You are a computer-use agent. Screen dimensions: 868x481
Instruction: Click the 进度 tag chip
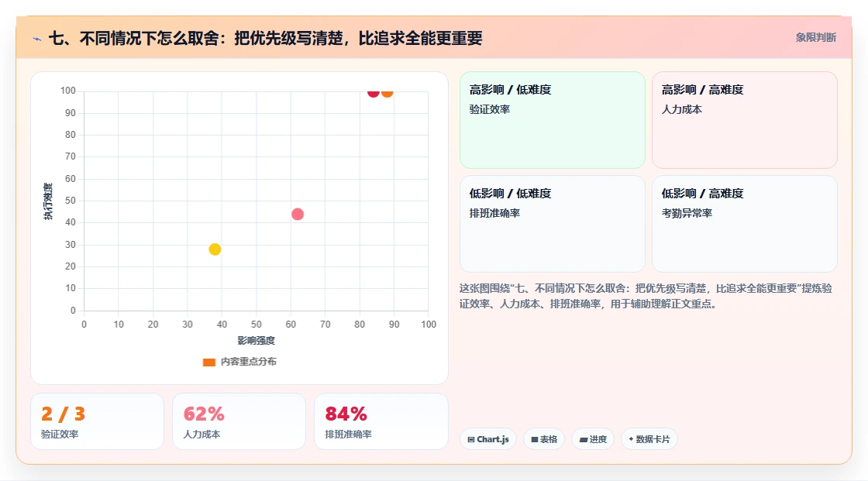click(x=593, y=439)
